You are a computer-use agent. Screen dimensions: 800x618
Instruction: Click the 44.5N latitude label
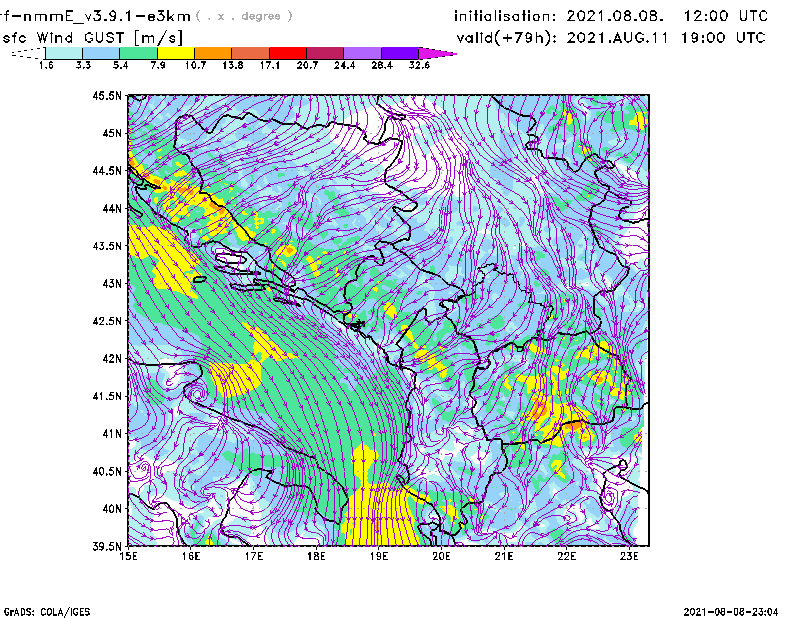pos(108,170)
